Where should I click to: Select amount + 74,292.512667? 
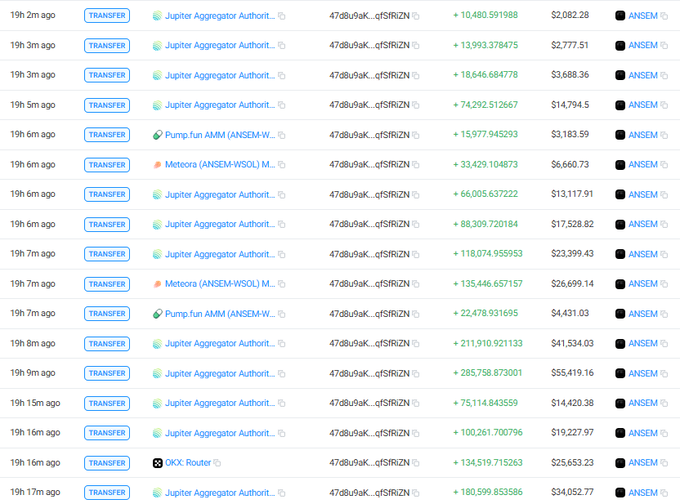485,105
